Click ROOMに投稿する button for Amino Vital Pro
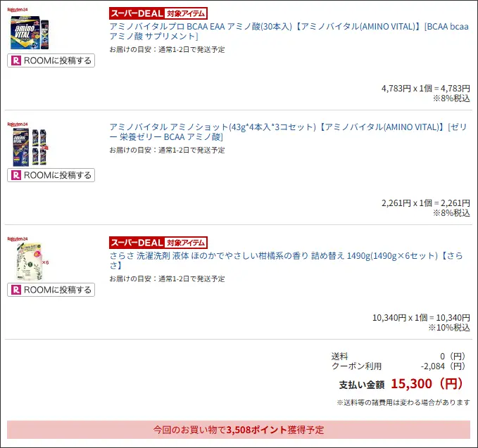Image resolution: width=478 pixels, height=448 pixels. [51, 60]
